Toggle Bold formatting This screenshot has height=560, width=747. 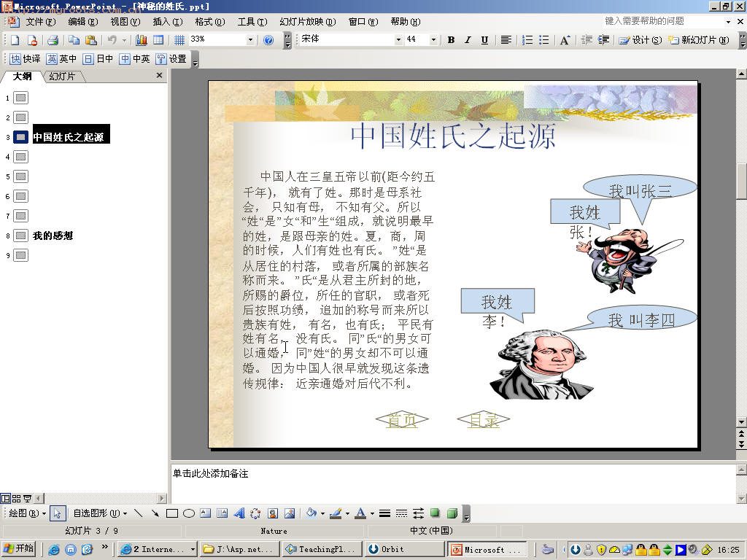pos(451,40)
